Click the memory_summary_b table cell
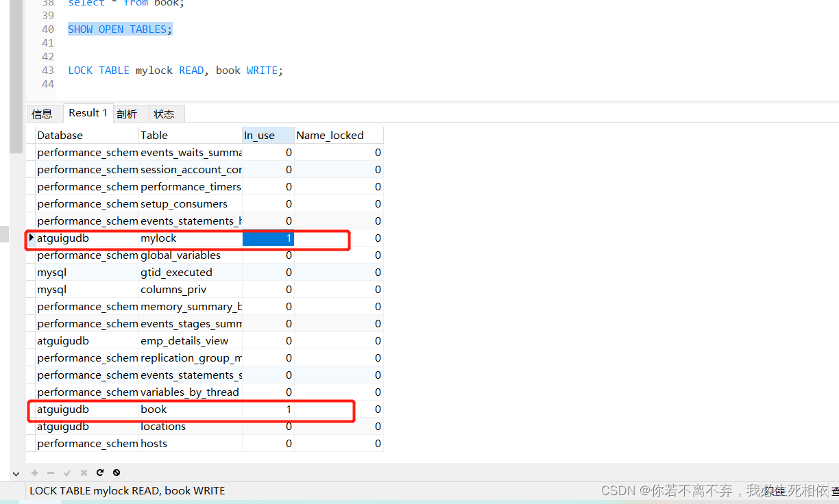 pos(191,307)
